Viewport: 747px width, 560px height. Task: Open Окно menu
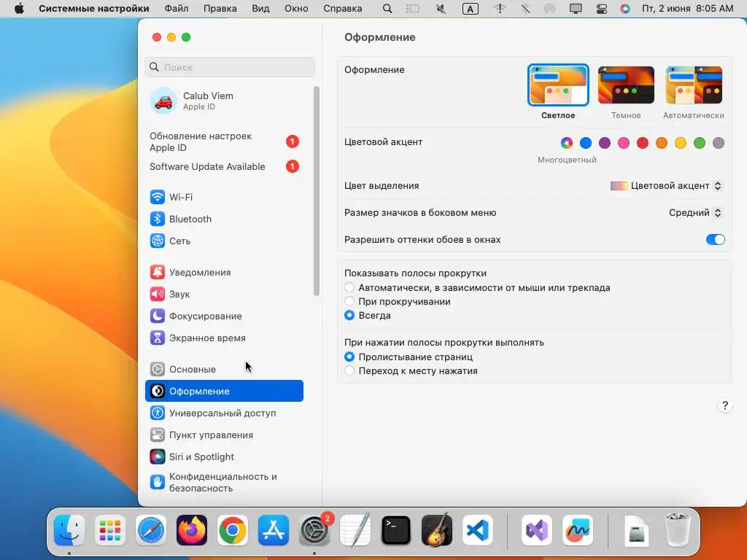(296, 9)
